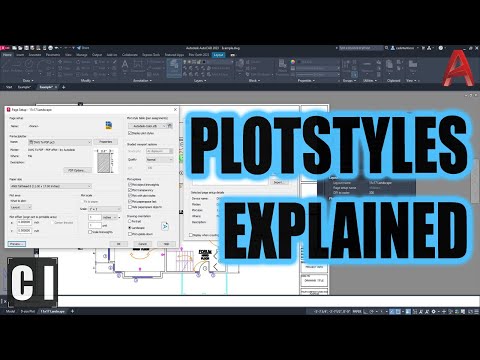Open the Paper size dropdown

[50, 186]
